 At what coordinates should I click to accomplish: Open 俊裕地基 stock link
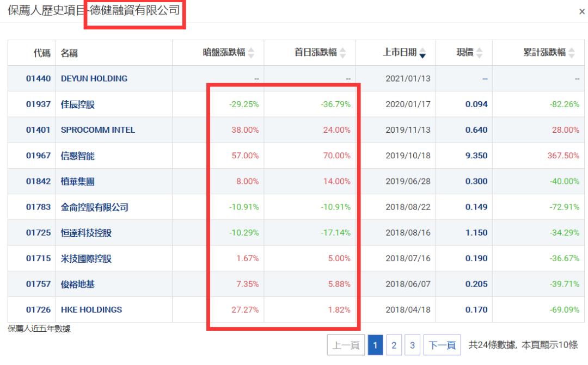(x=78, y=284)
